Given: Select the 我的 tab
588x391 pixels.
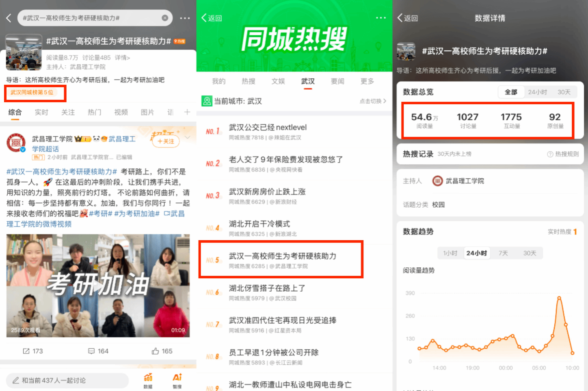Looking at the screenshot, I should tap(218, 81).
